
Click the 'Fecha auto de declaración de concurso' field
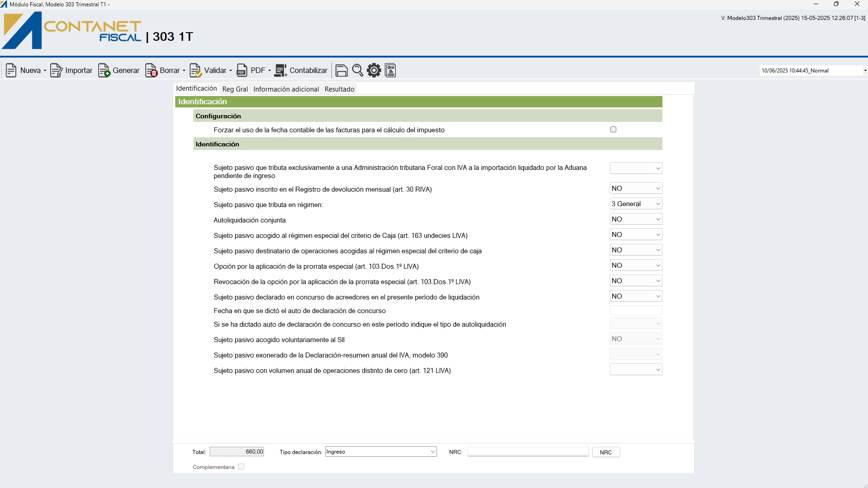pos(636,310)
